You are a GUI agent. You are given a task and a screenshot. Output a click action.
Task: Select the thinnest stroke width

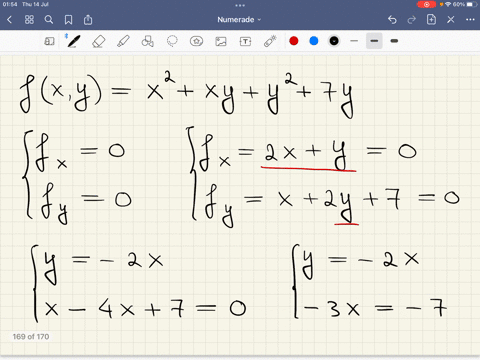tap(354, 41)
